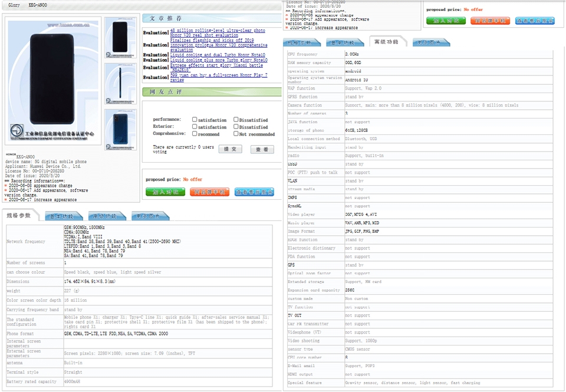The image size is (566, 392).
Task: Check performance 'Dissatisfied' box
Action: click(x=236, y=120)
